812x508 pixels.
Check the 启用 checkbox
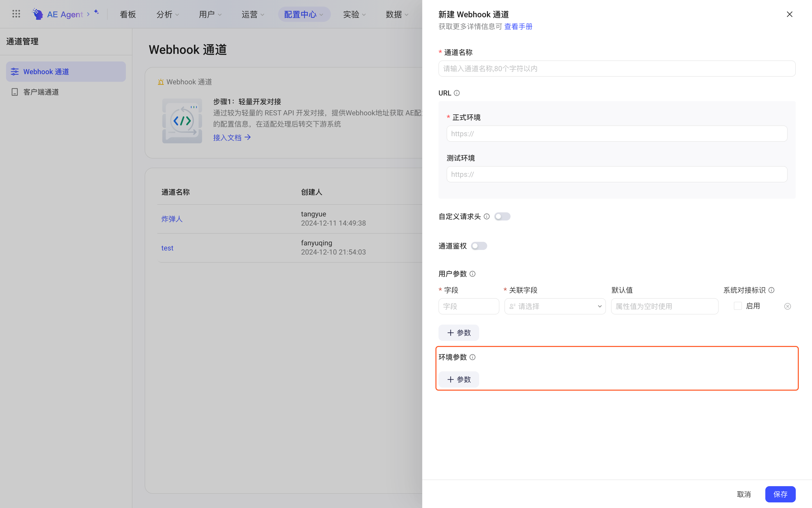738,306
